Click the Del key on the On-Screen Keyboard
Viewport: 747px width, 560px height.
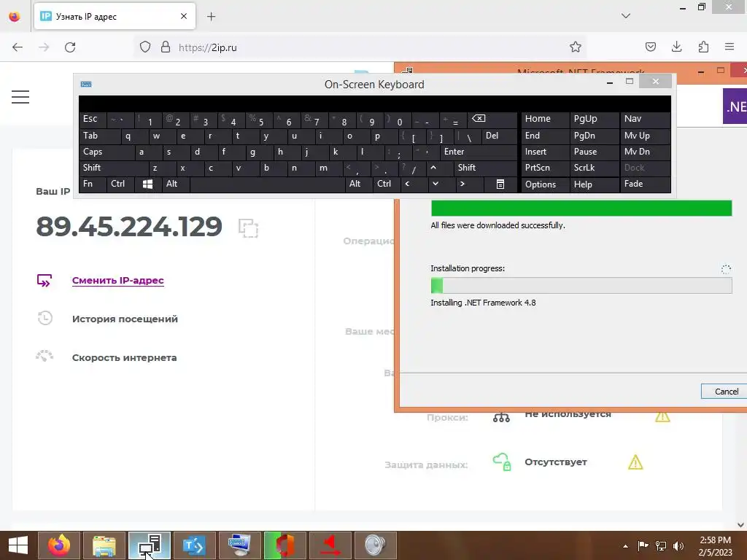point(499,136)
